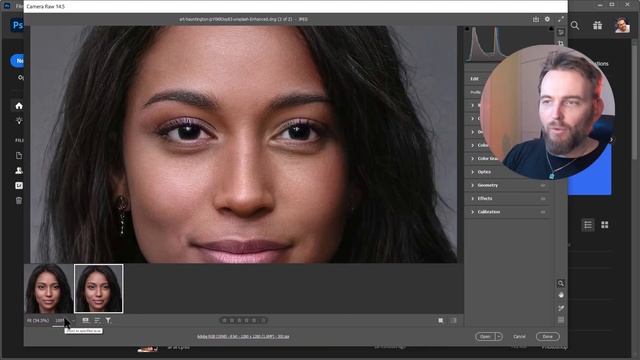Click the Done button

[x=547, y=337]
